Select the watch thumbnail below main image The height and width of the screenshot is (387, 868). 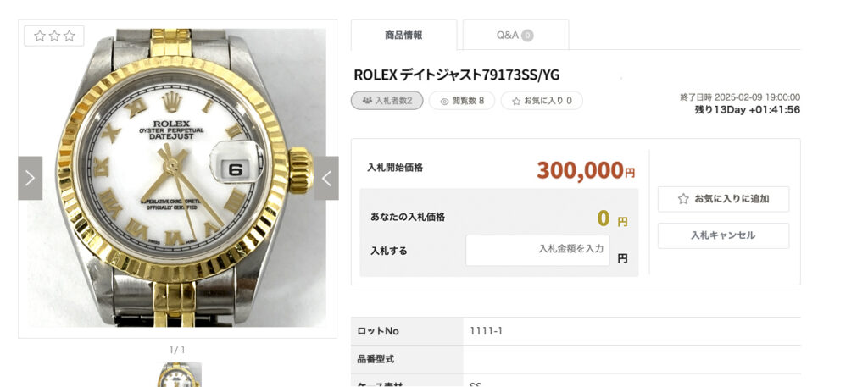pyautogui.click(x=178, y=375)
